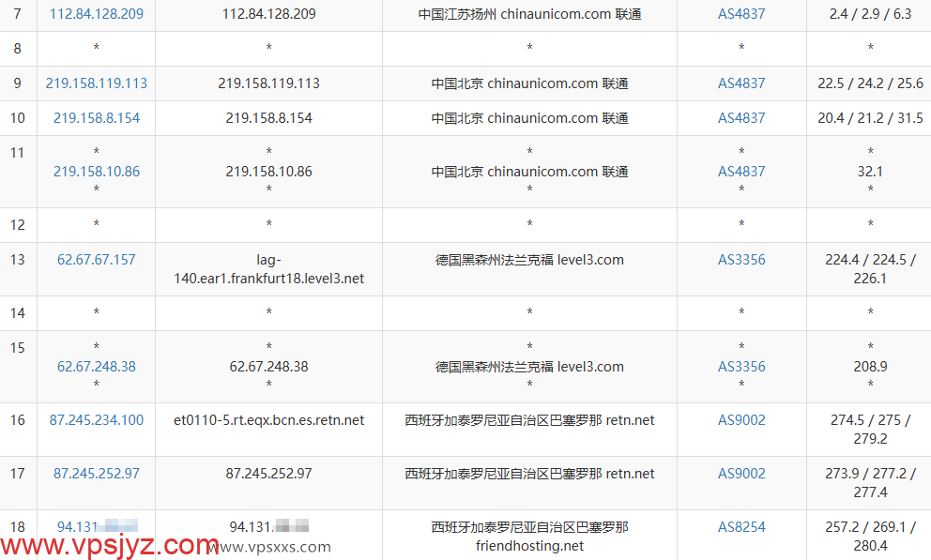Follow the 87.245.252.97 IP link
The height and width of the screenshot is (560, 931).
pyautogui.click(x=96, y=474)
